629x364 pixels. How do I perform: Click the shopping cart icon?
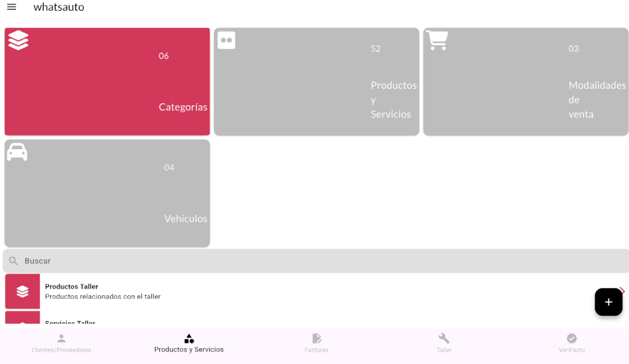click(437, 40)
